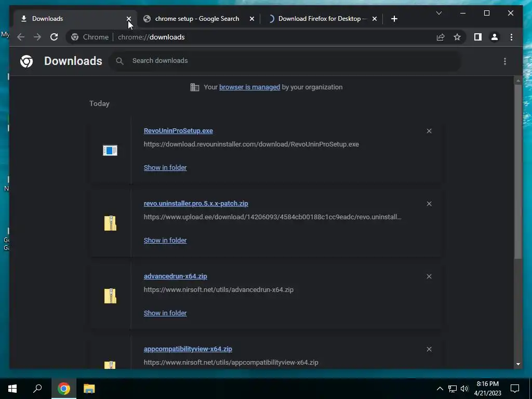Click the Search downloads field

[285, 61]
